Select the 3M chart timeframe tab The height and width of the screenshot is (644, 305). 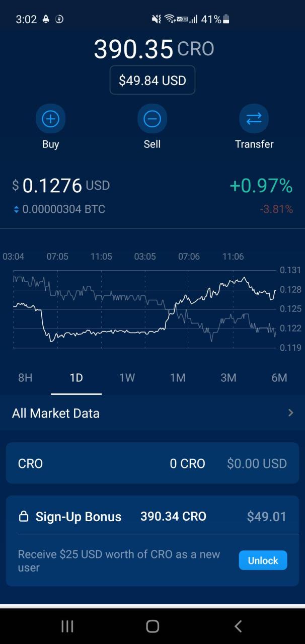pos(228,377)
